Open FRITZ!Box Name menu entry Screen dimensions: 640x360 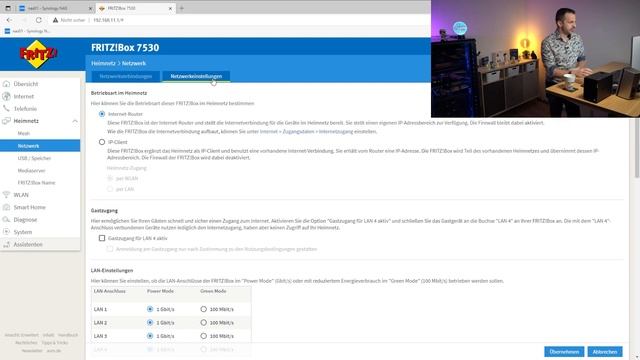click(36, 182)
